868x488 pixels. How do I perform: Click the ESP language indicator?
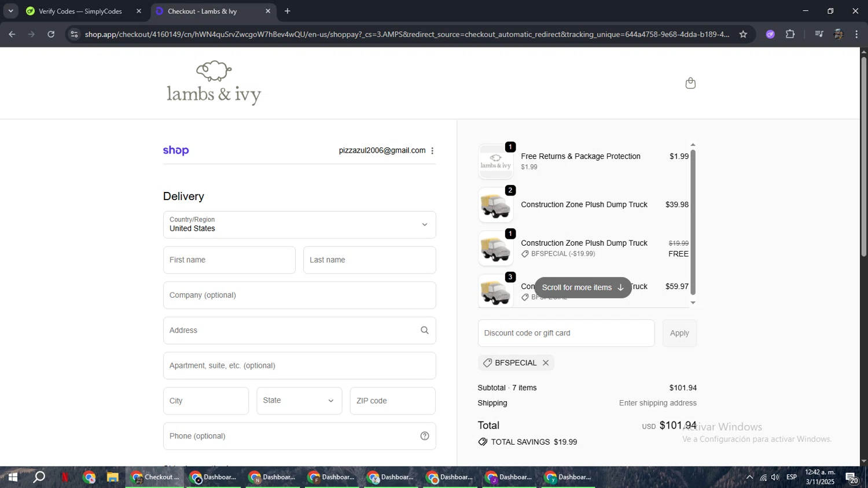coord(792,477)
